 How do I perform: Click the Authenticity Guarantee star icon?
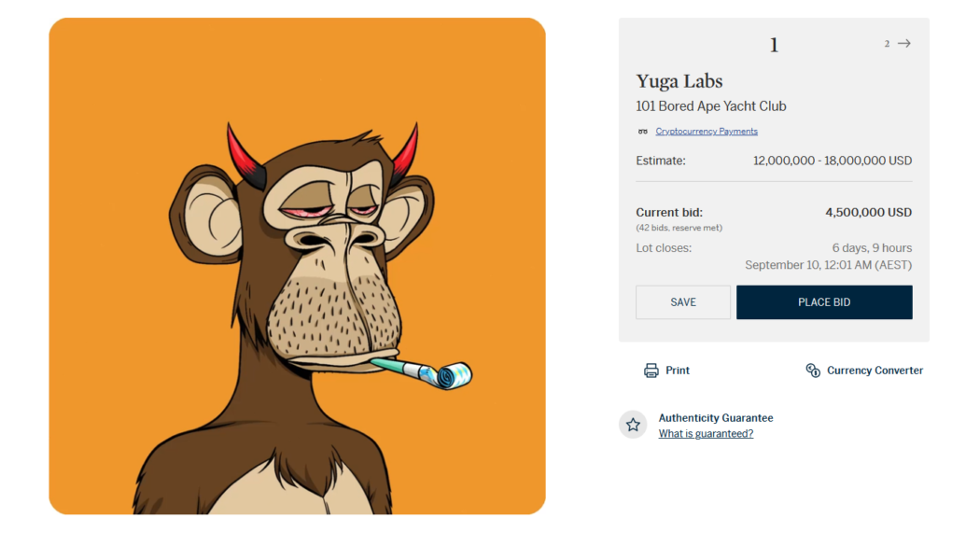(633, 425)
